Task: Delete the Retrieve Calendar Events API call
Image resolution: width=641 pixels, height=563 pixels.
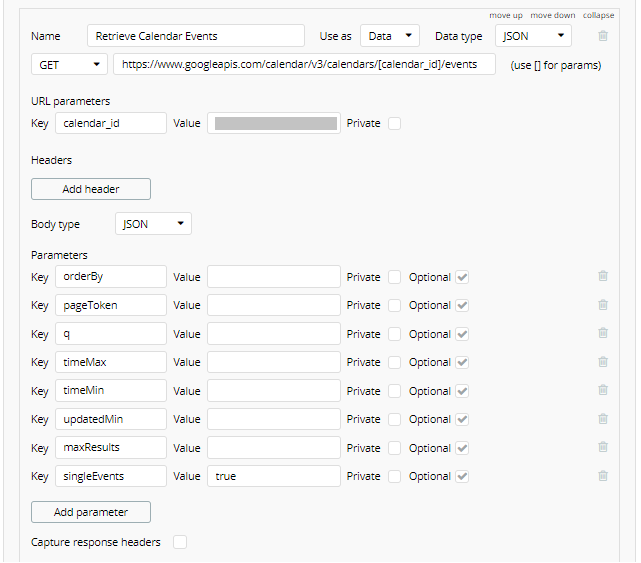Action: (x=602, y=36)
